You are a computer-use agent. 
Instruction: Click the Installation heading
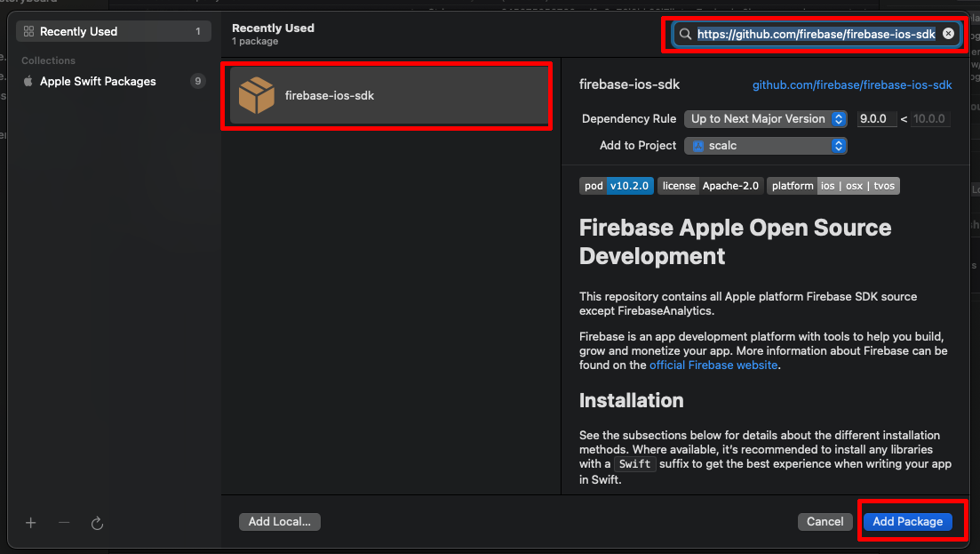(631, 400)
